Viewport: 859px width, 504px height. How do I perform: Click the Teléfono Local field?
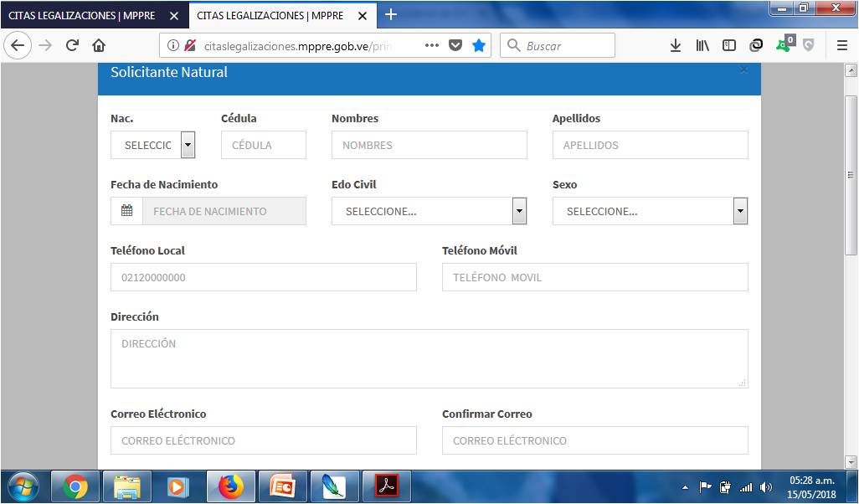(264, 277)
